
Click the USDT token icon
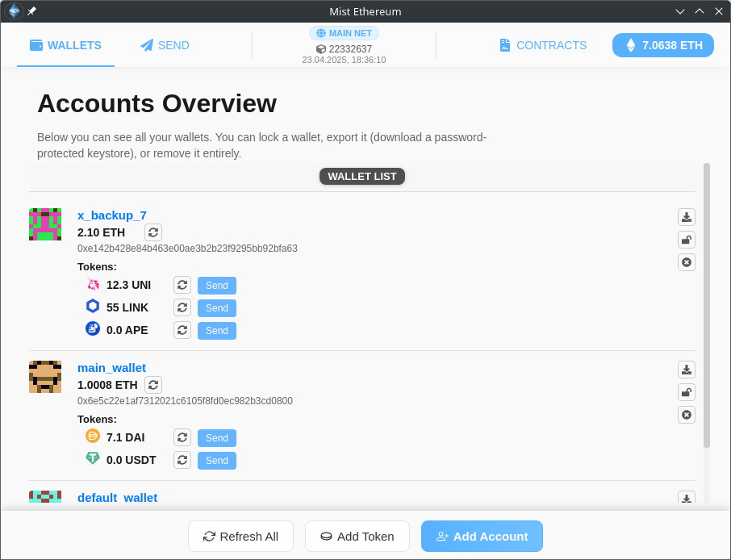click(93, 458)
